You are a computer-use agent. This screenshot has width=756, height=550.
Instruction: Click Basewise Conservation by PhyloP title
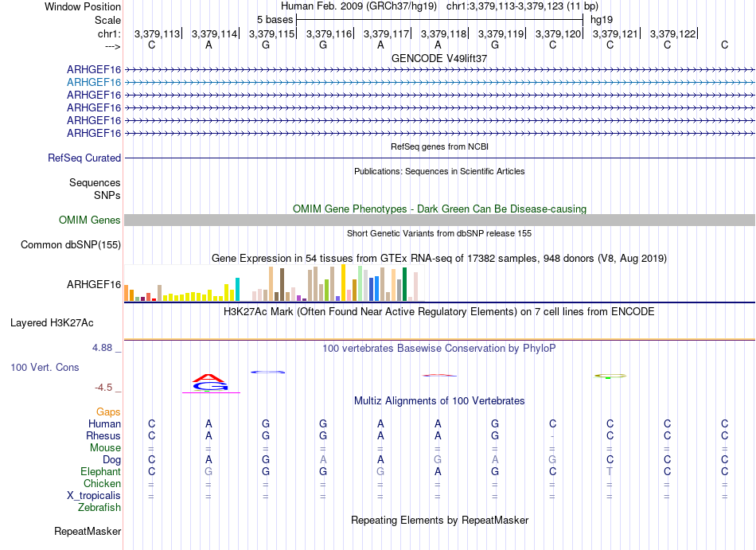click(439, 348)
